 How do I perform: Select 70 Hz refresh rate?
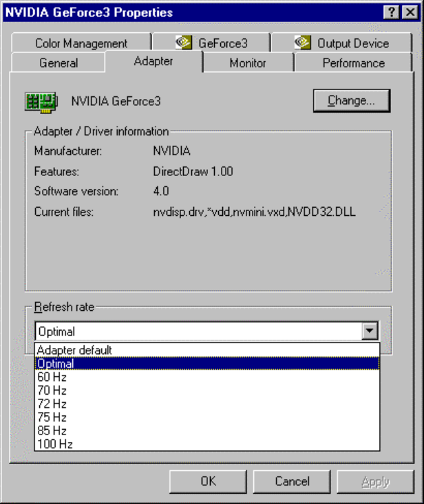(207, 391)
